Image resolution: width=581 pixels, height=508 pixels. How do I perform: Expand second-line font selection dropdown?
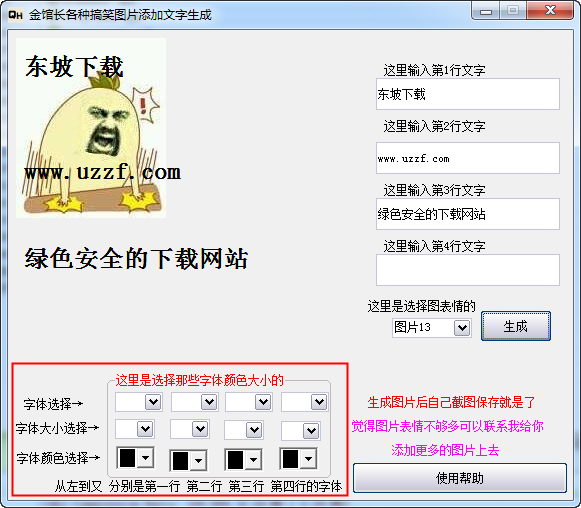tap(209, 402)
